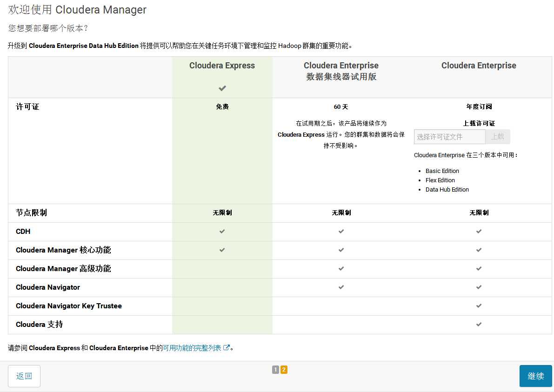Click the 高级功能 checkmark in the 数据集线器试用版 column
Screen dimensions: 554x392
341,269
